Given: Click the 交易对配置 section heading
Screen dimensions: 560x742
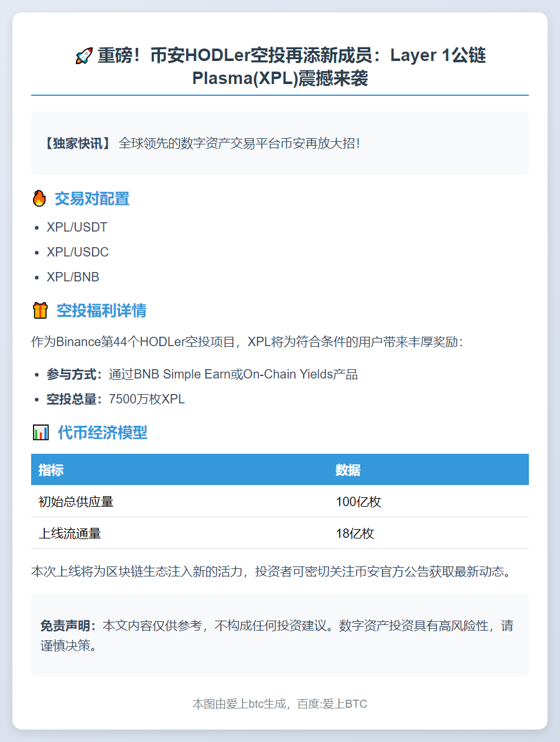Looking at the screenshot, I should click(92, 198).
